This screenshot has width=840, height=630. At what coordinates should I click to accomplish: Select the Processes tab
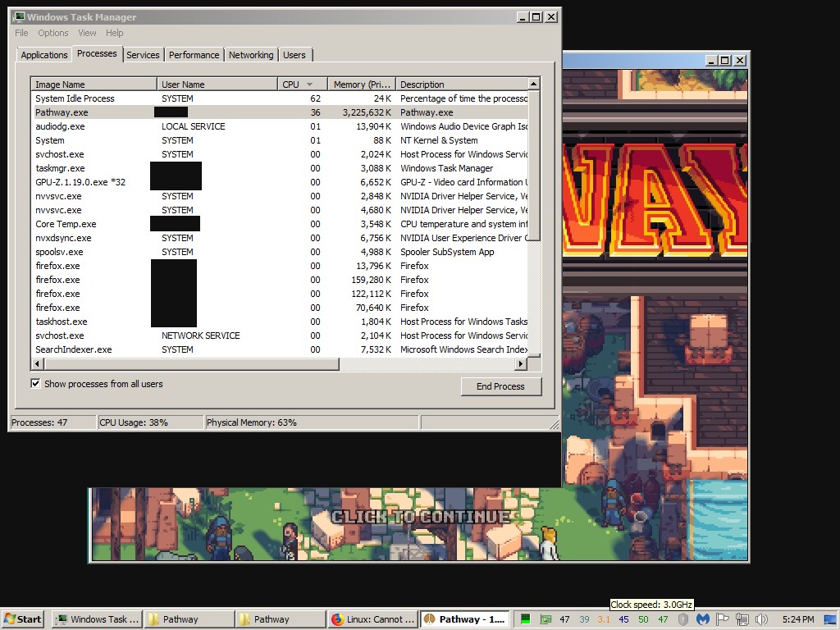coord(97,53)
